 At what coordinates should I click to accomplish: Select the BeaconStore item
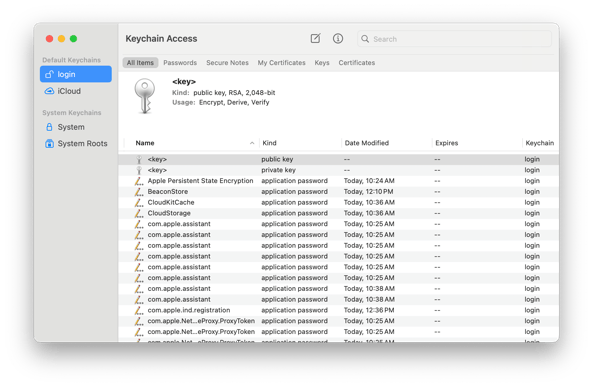click(338, 191)
